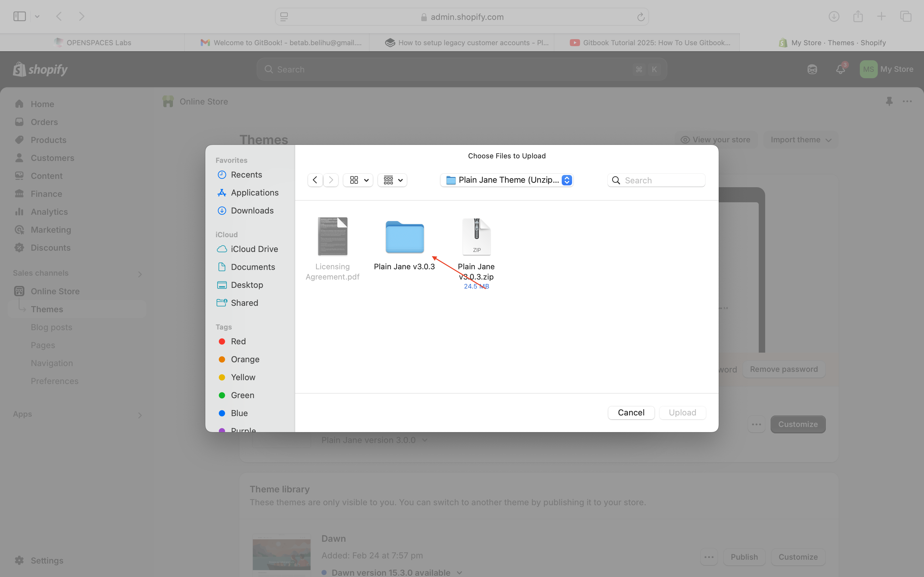Select the Plain Jane v3.0.3.zip file

point(476,237)
